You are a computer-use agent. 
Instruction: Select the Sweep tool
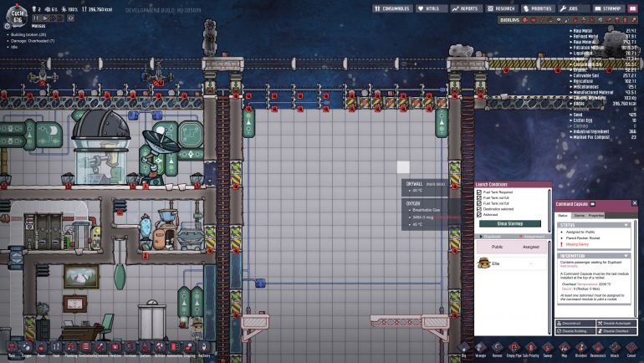548,349
